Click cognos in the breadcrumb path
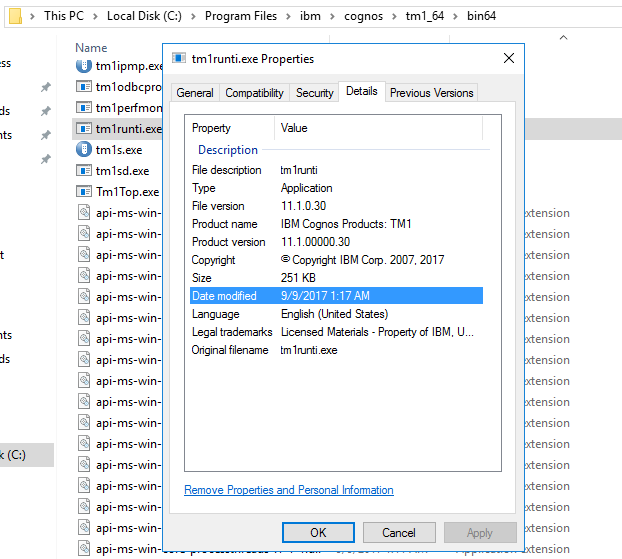This screenshot has height=559, width=622. [x=363, y=16]
